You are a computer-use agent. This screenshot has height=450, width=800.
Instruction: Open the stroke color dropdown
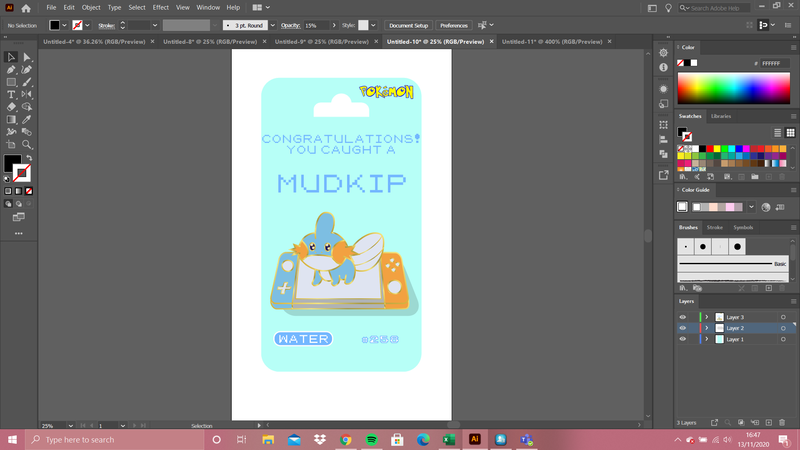point(87,26)
